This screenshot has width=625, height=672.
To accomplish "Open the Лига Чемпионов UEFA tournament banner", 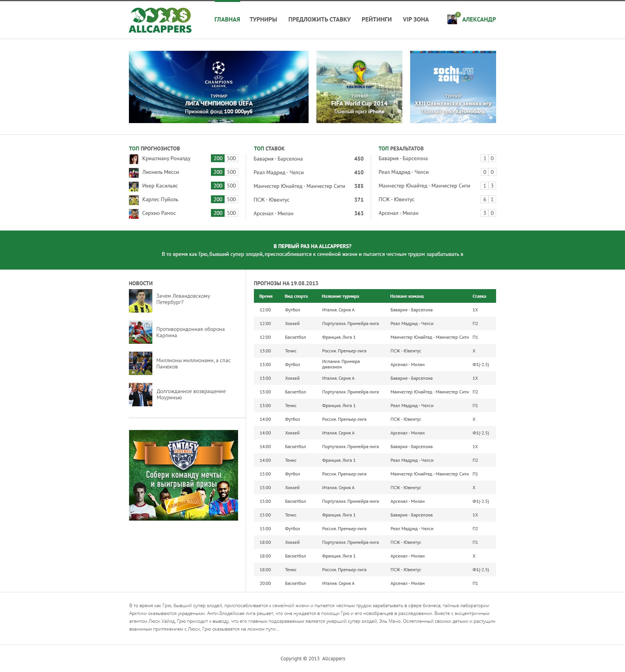I will point(219,87).
